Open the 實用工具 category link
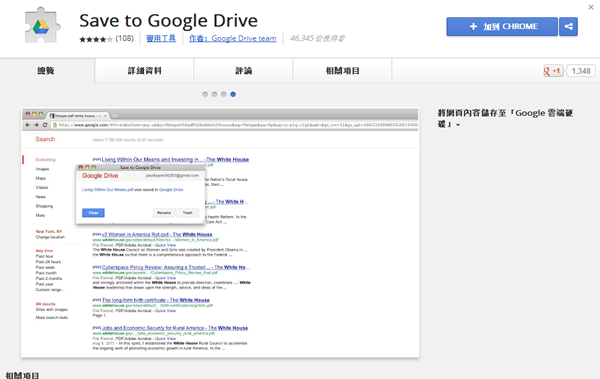This screenshot has width=600, height=379. coord(161,38)
